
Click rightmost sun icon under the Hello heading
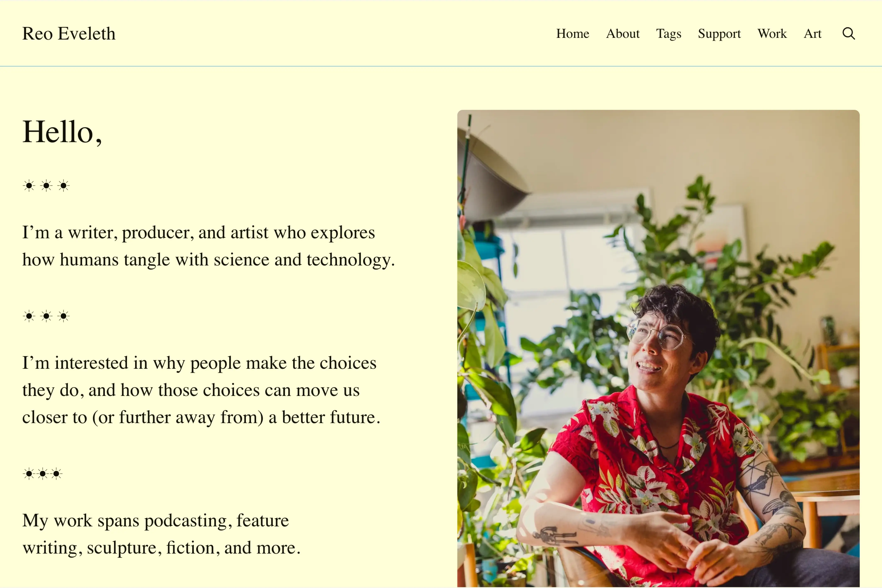[x=63, y=185]
